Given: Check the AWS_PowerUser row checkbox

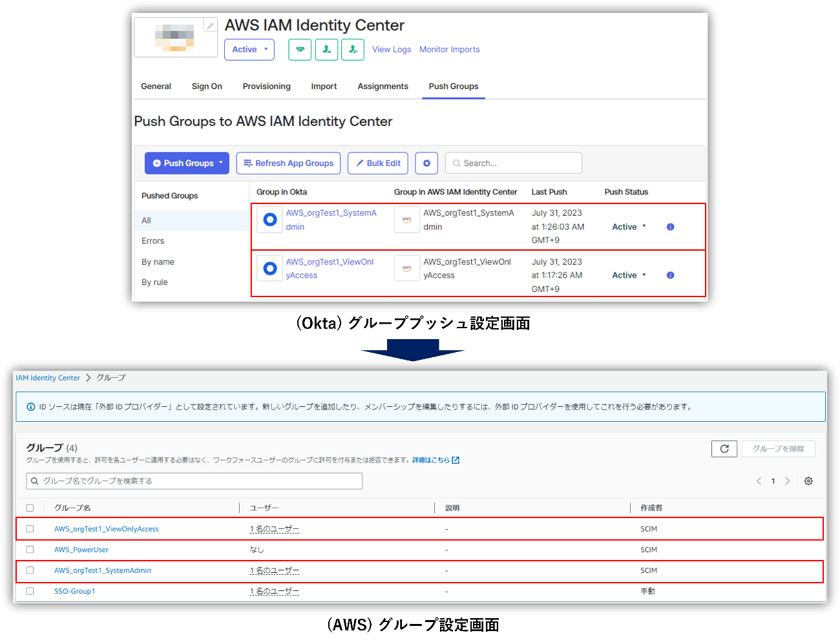Looking at the screenshot, I should 30,550.
